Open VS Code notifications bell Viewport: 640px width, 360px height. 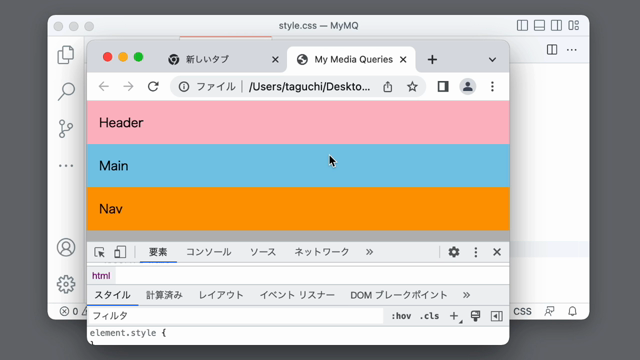572,311
